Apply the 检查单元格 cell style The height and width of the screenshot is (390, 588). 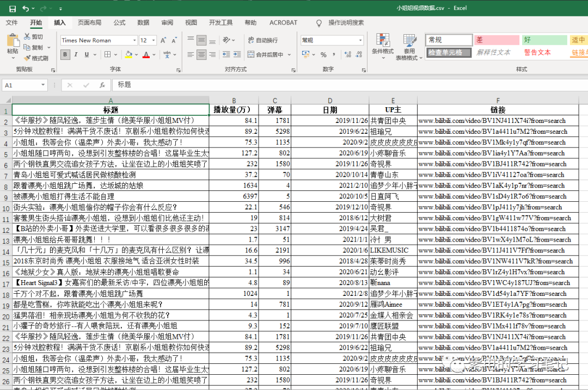tap(448, 52)
